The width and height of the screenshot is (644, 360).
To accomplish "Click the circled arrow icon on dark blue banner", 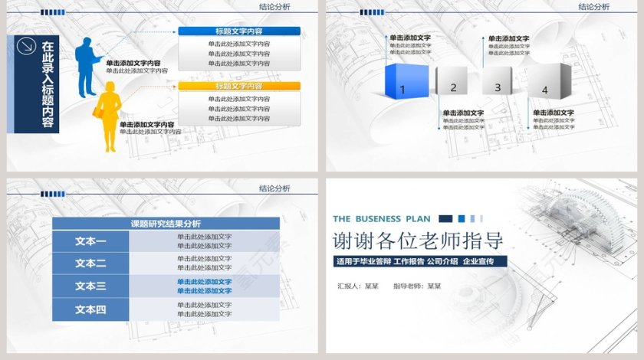I will coord(26,47).
